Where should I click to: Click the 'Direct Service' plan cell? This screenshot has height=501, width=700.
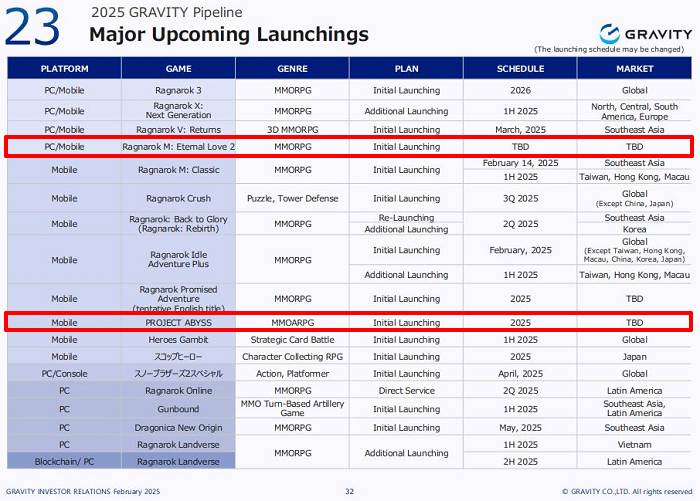click(406, 391)
